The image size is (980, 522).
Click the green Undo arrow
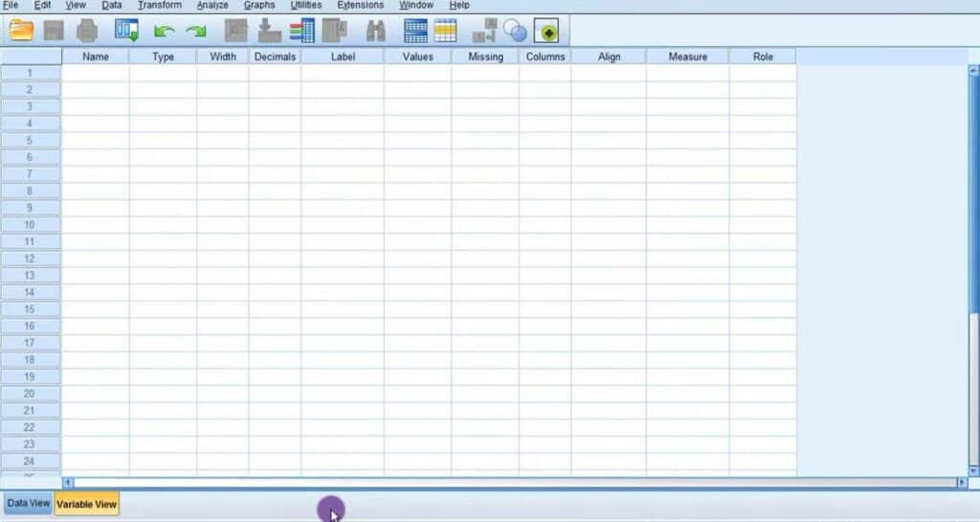164,32
